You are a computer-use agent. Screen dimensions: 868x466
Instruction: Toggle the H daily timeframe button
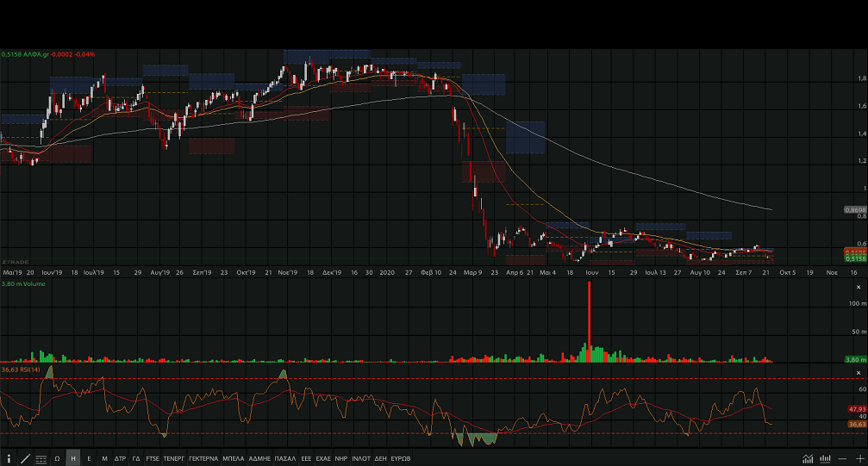click(x=73, y=458)
